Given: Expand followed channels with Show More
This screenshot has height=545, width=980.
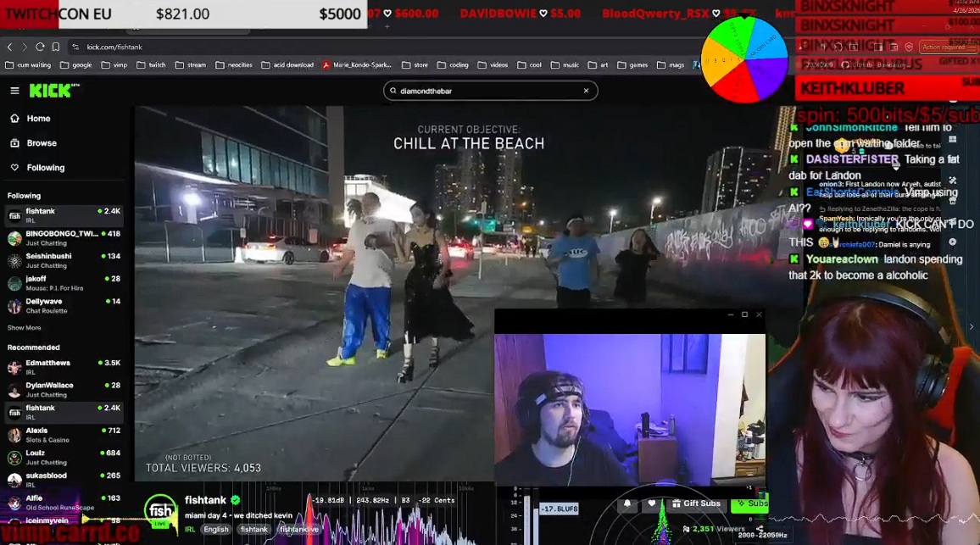Looking at the screenshot, I should point(24,327).
